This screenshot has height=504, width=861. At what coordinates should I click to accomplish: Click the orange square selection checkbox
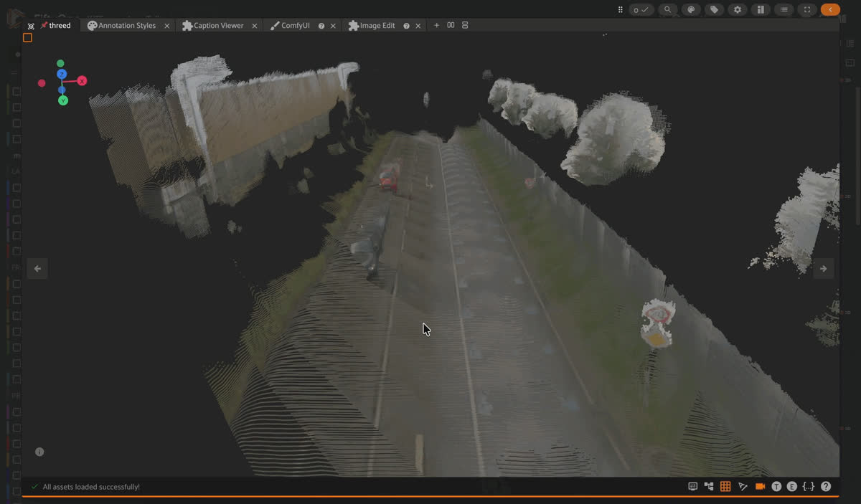tap(27, 38)
